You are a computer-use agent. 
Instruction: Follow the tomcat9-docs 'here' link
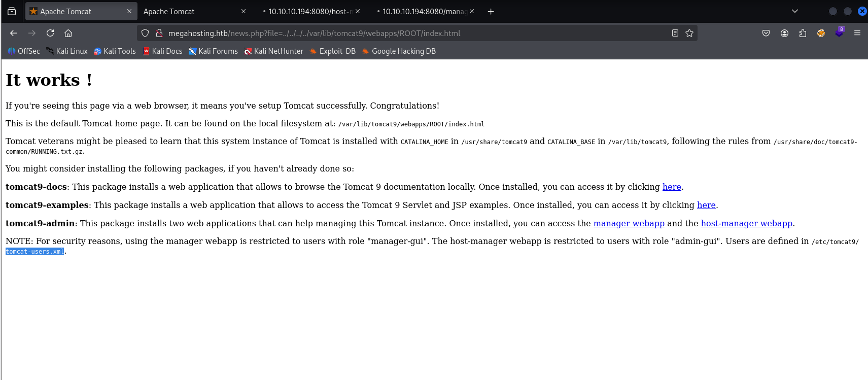tap(672, 187)
